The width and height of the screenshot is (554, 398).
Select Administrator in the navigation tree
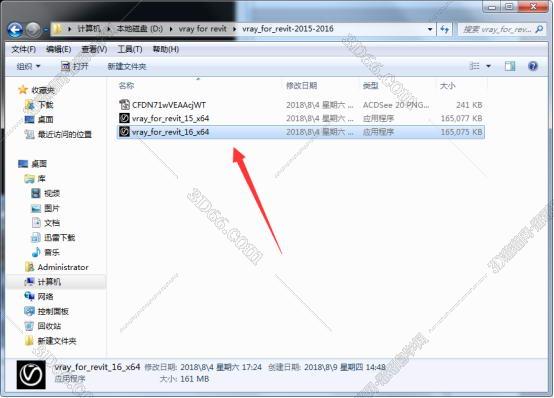63,267
